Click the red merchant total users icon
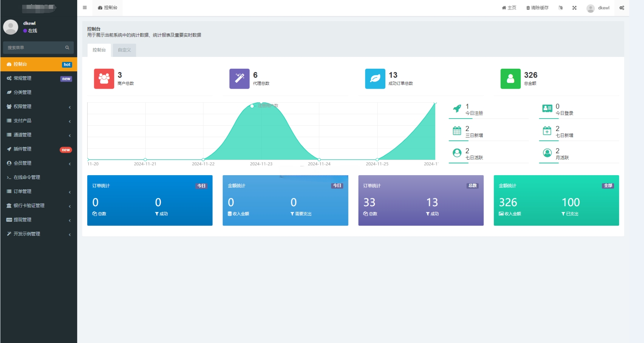This screenshot has height=343, width=644. [x=104, y=79]
